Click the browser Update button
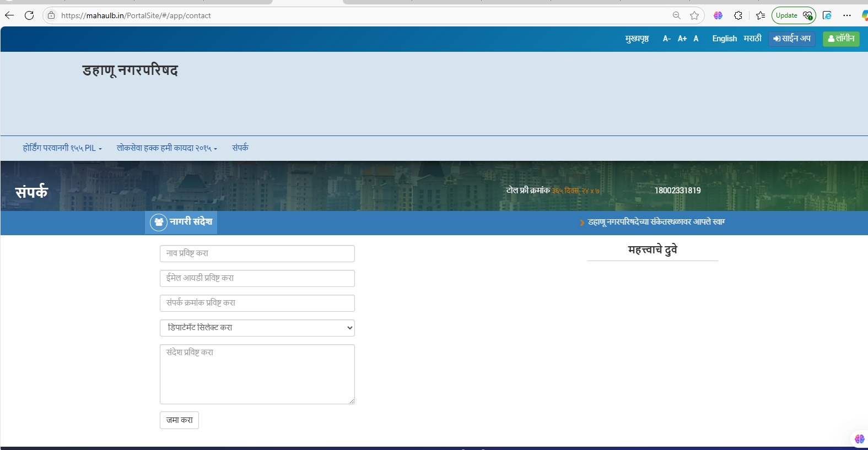Image resolution: width=868 pixels, height=450 pixels. click(x=794, y=15)
